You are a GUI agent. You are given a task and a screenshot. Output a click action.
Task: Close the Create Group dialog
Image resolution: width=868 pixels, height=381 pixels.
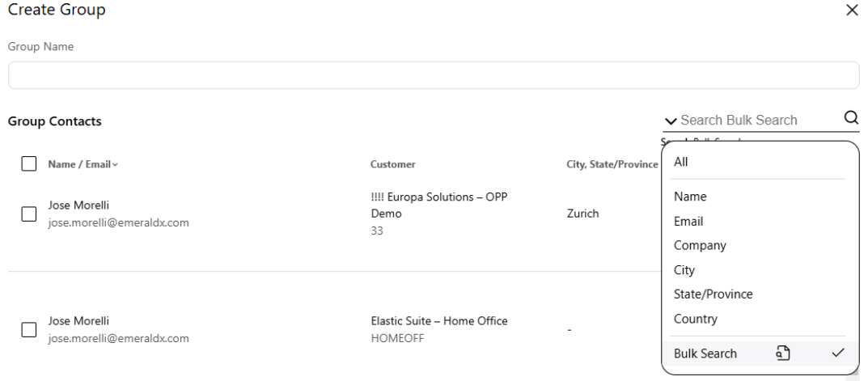(851, 11)
